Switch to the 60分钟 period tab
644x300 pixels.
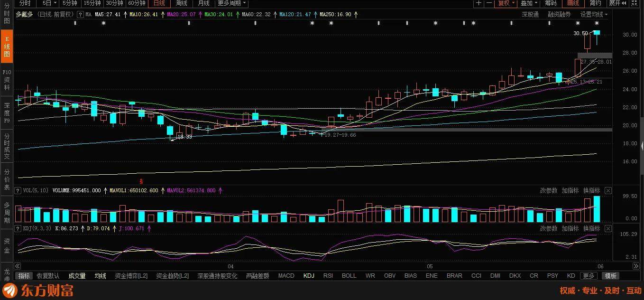[x=137, y=3]
